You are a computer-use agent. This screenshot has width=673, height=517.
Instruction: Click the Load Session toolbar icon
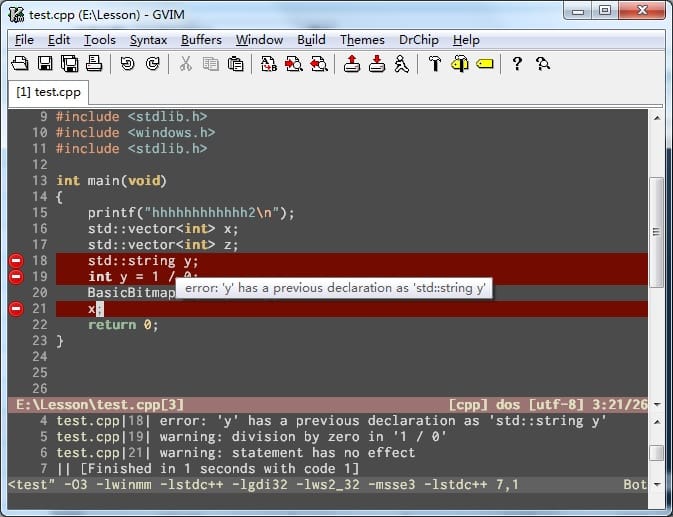pos(351,65)
